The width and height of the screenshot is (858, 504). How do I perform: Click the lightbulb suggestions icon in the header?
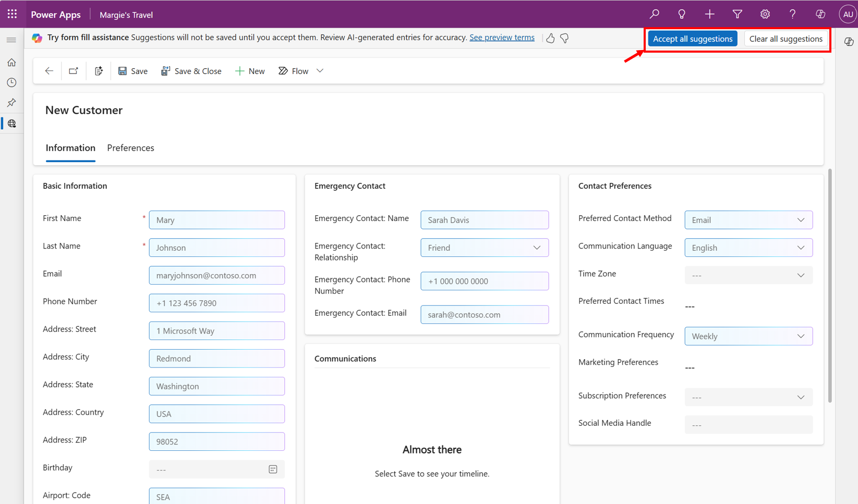coord(682,14)
